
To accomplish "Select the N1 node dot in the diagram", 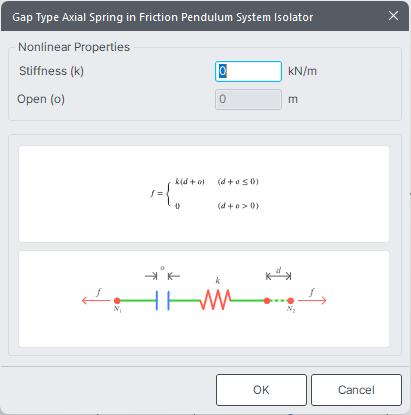I will [x=117, y=301].
